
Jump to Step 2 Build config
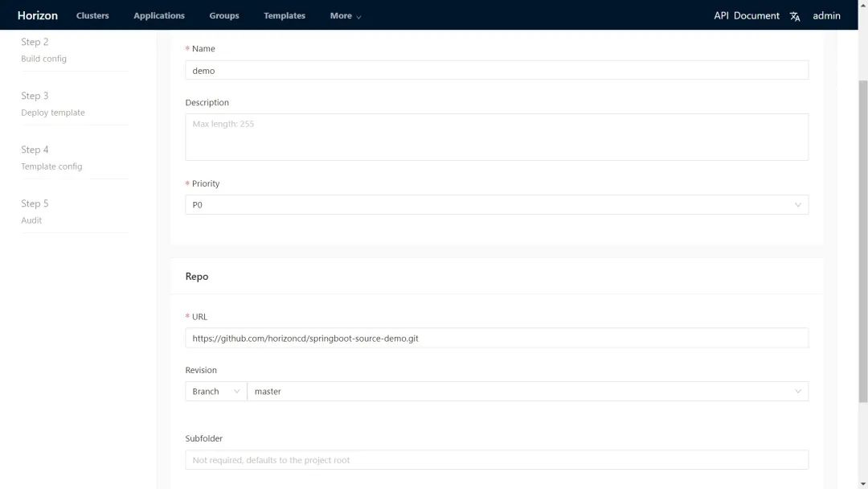[44, 50]
